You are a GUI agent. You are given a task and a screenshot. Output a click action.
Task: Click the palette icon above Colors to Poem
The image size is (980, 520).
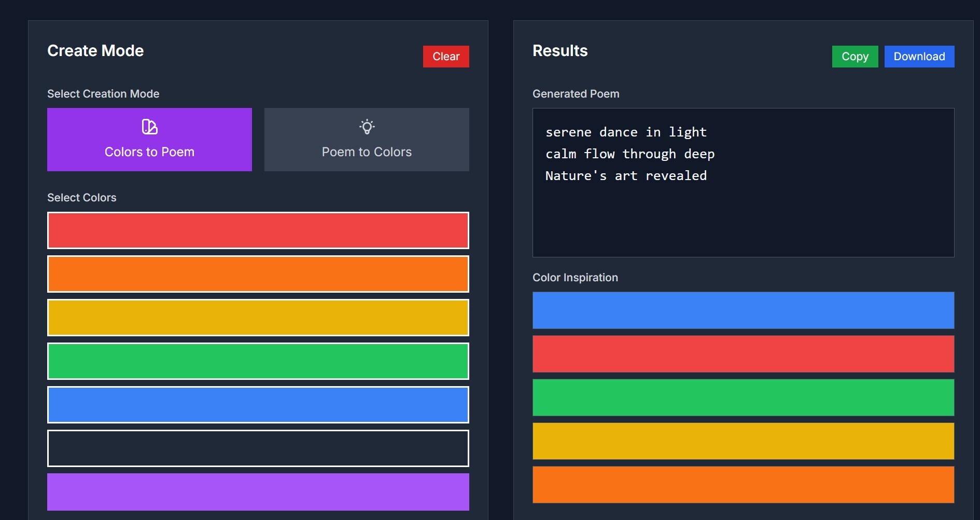tap(149, 127)
